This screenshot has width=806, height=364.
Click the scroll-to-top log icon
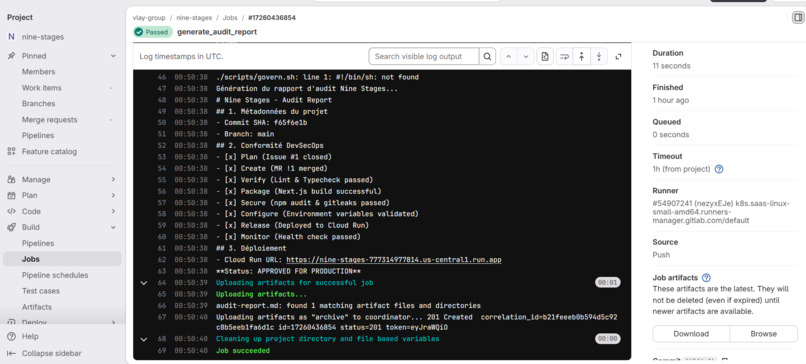click(581, 57)
